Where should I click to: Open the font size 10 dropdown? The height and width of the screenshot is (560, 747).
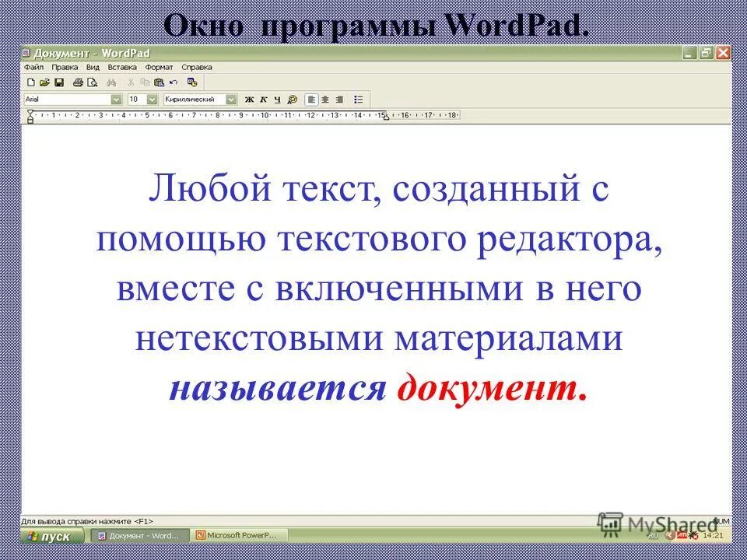(x=152, y=99)
